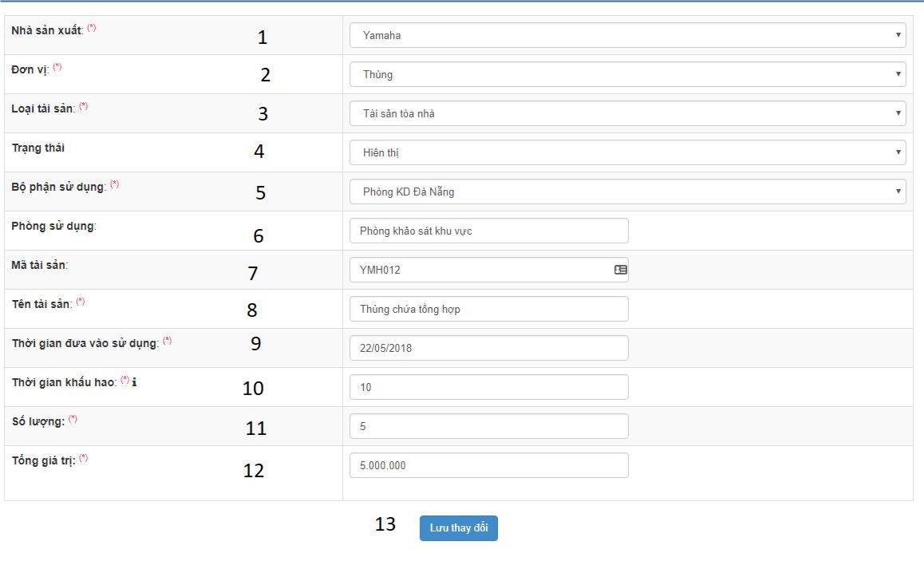Click the info icon beside Thời gian khấu hao
Screen dimensions: 924x561
[135, 382]
